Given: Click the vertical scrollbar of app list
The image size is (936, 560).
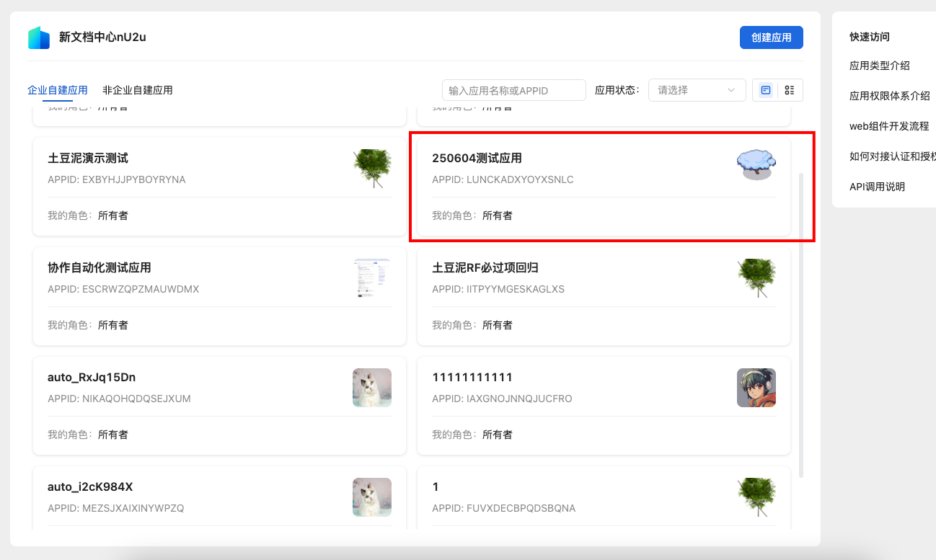Looking at the screenshot, I should coord(801,324).
